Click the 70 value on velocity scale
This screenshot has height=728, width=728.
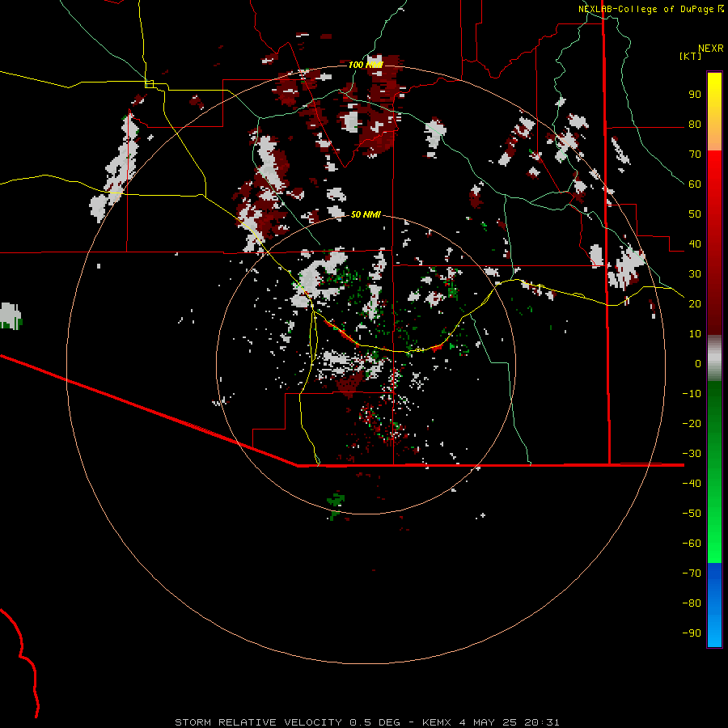[x=695, y=154]
